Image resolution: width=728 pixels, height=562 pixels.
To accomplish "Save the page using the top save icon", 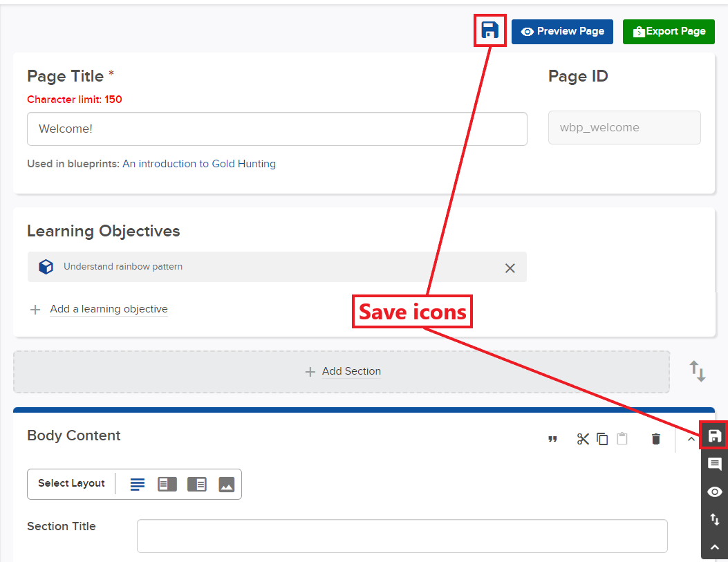I will point(490,30).
